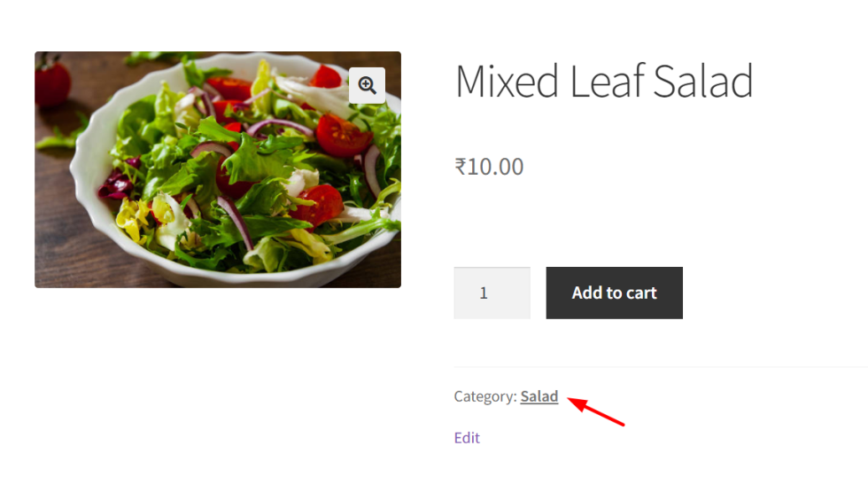Click the halved cherry tomato below zoom icon

(343, 136)
